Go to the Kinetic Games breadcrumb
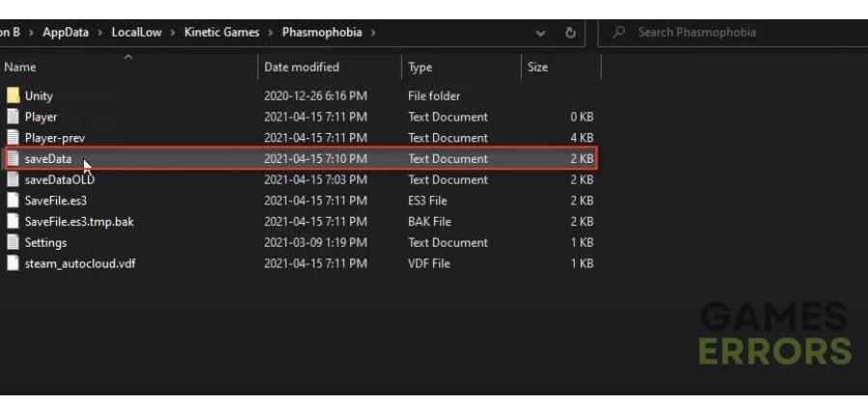The height and width of the screenshot is (405, 868). tap(222, 32)
